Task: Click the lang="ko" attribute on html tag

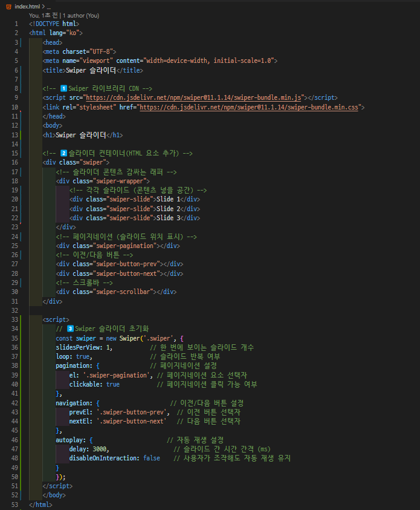Action: click(64, 33)
